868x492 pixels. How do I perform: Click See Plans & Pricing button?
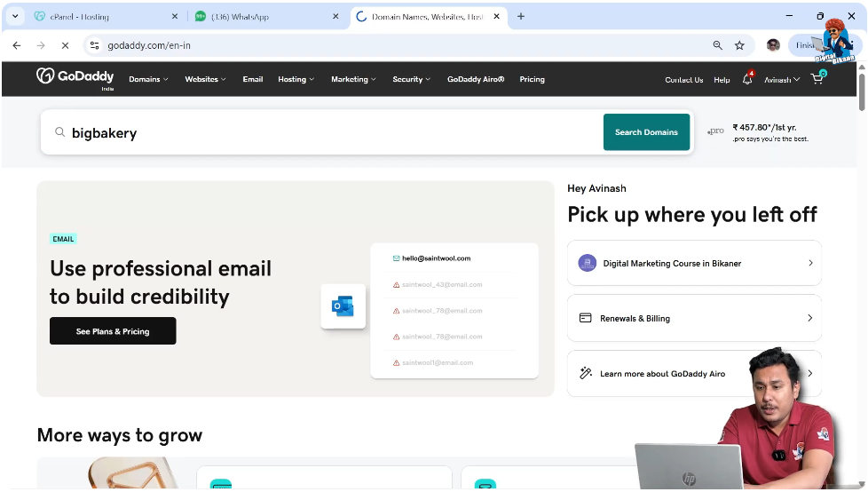click(x=113, y=330)
